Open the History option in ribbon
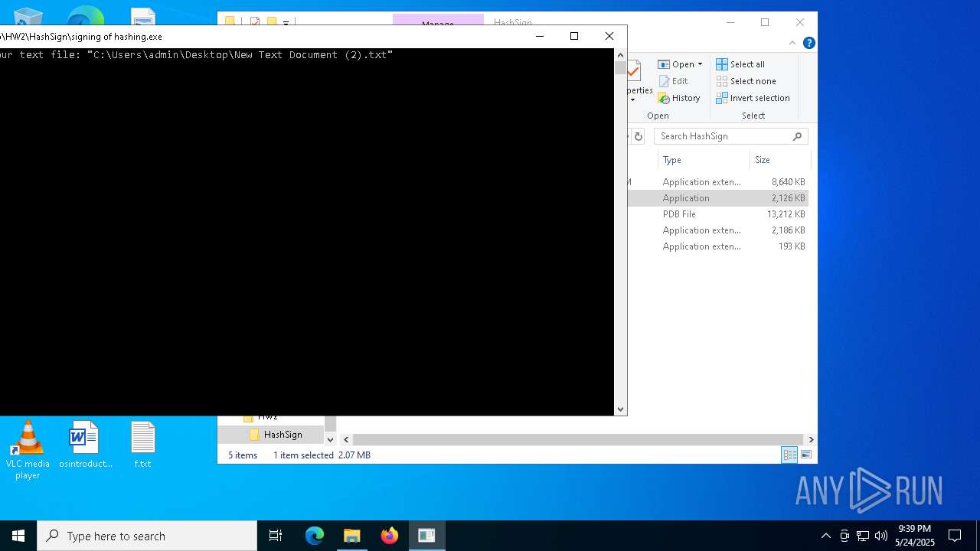Image resolution: width=980 pixels, height=551 pixels. (x=679, y=98)
